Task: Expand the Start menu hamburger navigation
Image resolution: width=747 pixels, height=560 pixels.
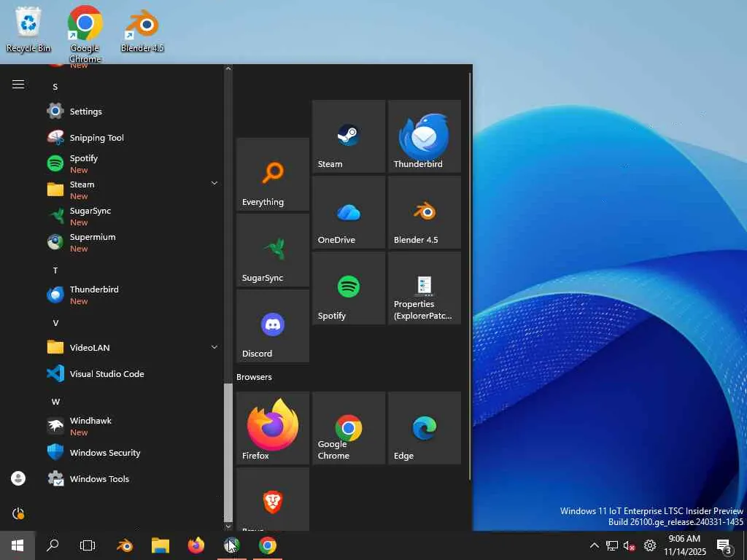Action: pos(18,85)
